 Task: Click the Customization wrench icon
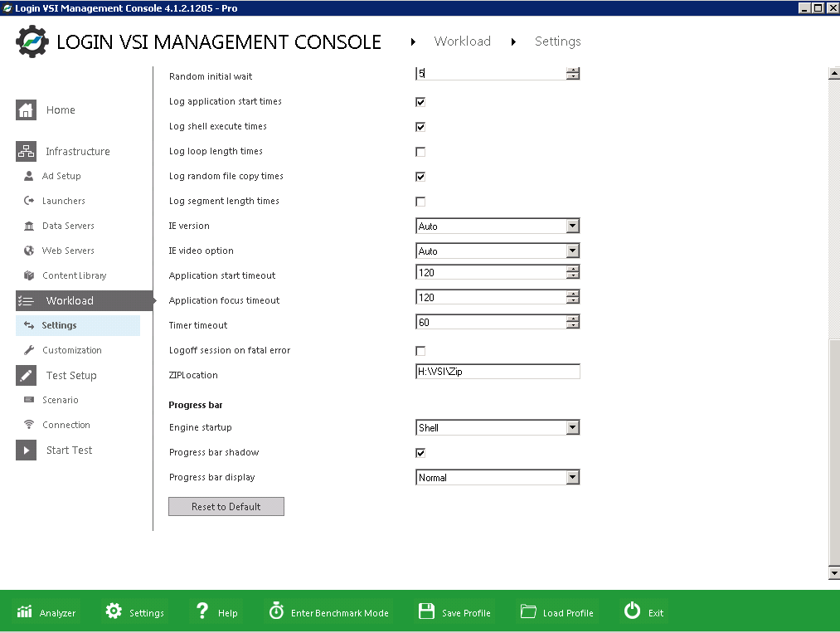pos(29,350)
